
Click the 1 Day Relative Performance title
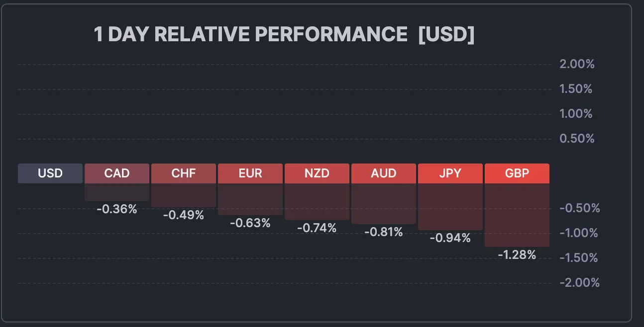284,35
